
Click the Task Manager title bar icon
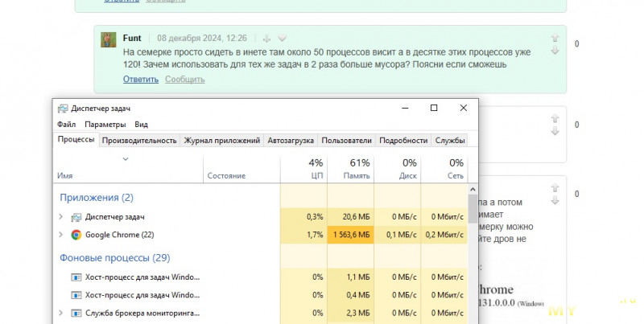63,109
